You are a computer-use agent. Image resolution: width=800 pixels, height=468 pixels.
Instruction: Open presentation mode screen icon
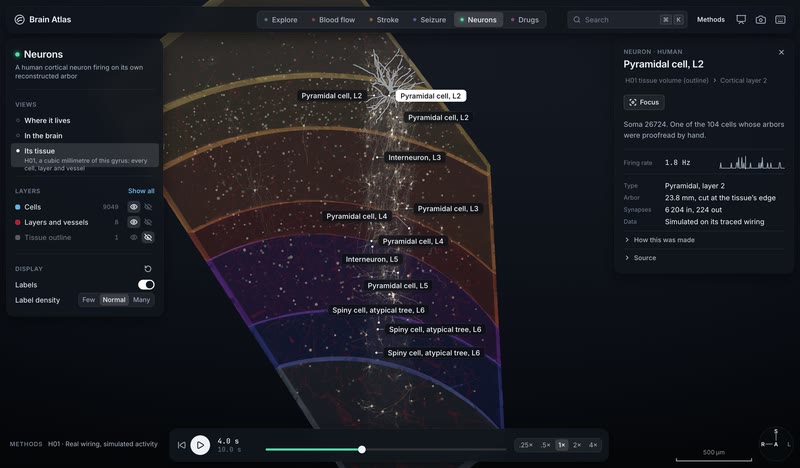741,19
